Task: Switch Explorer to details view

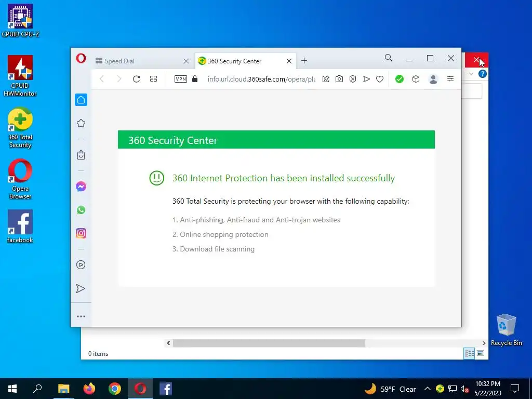Action: point(469,353)
